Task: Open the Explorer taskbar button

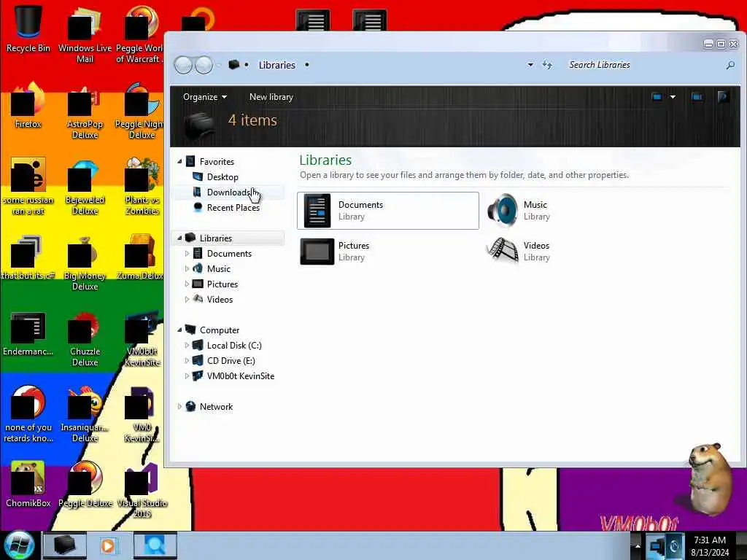Action: click(65, 545)
